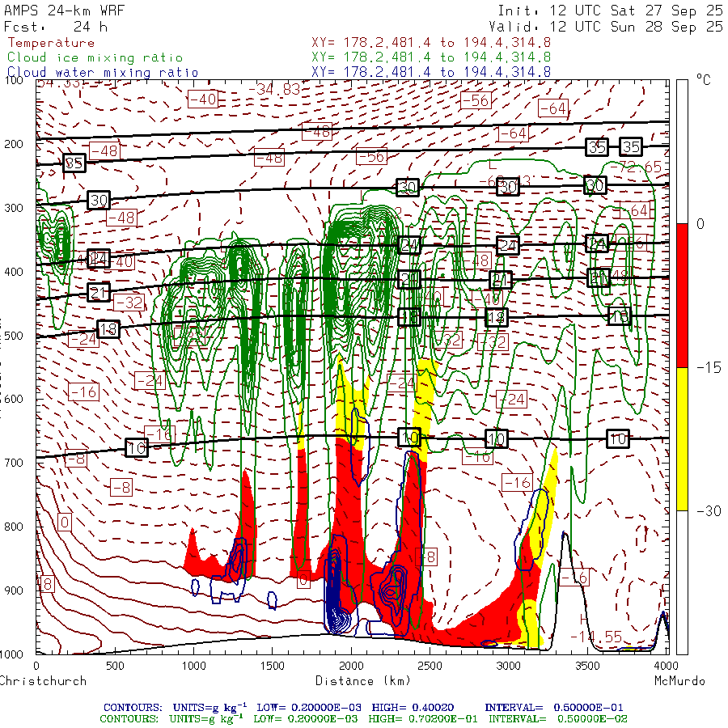The image size is (728, 728).
Task: Select the red "Temperature" legend label
Action: (51, 43)
